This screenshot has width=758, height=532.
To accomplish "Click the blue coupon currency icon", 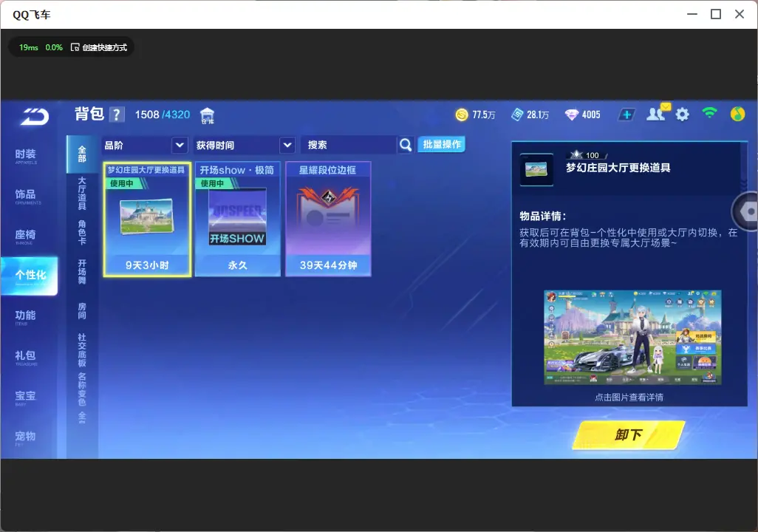I will pyautogui.click(x=517, y=115).
